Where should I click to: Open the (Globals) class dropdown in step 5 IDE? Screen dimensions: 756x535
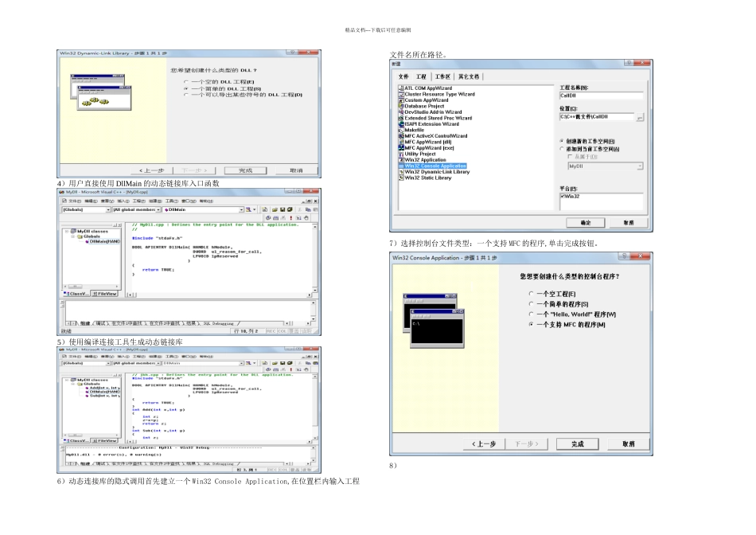108,363
